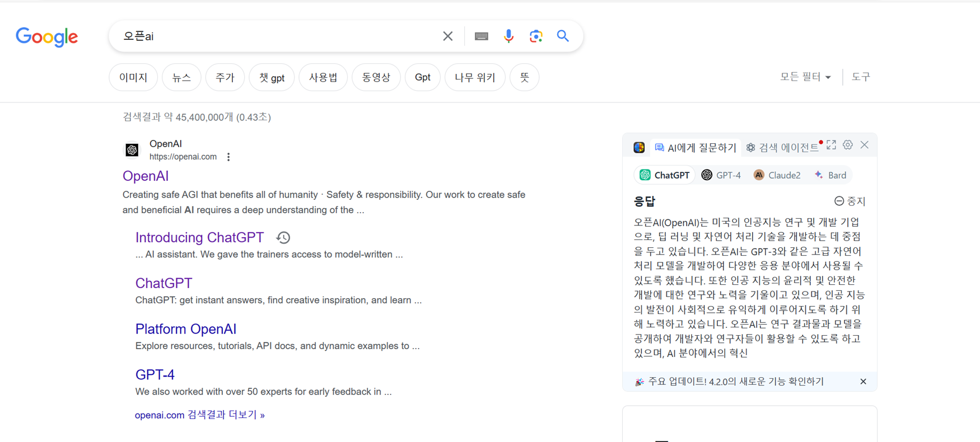Screen dimensions: 980x442
Task: Select the 사용법 filter chip
Action: pyautogui.click(x=323, y=77)
